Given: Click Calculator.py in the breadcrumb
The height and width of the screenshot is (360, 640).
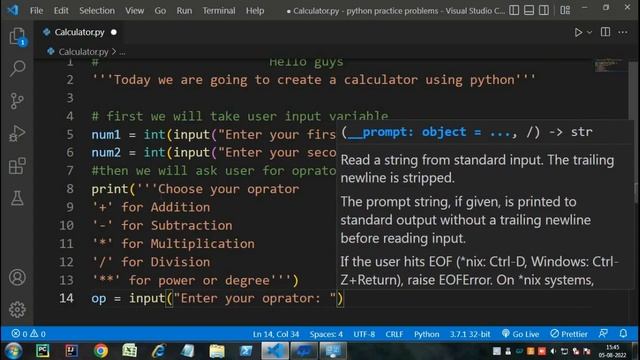Looking at the screenshot, I should point(83,52).
